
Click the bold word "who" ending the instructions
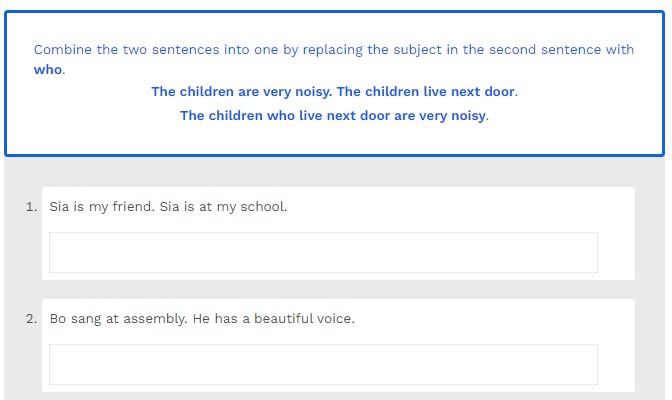pyautogui.click(x=48, y=70)
